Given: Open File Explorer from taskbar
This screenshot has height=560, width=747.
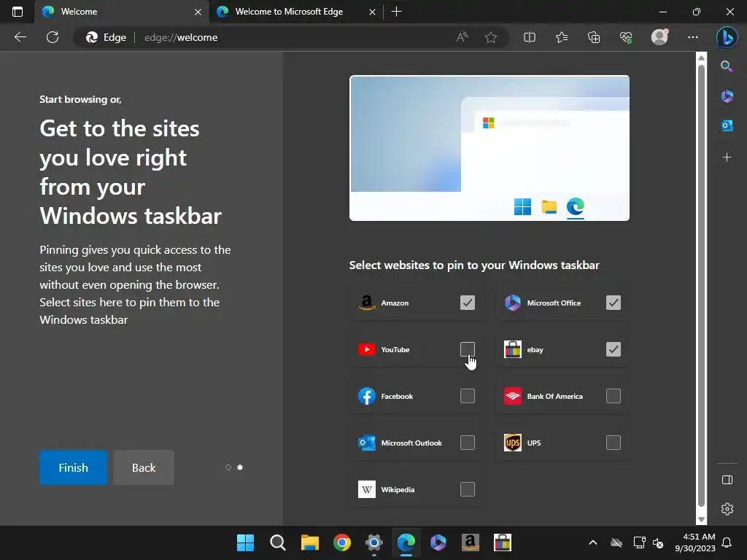Looking at the screenshot, I should coord(309,542).
